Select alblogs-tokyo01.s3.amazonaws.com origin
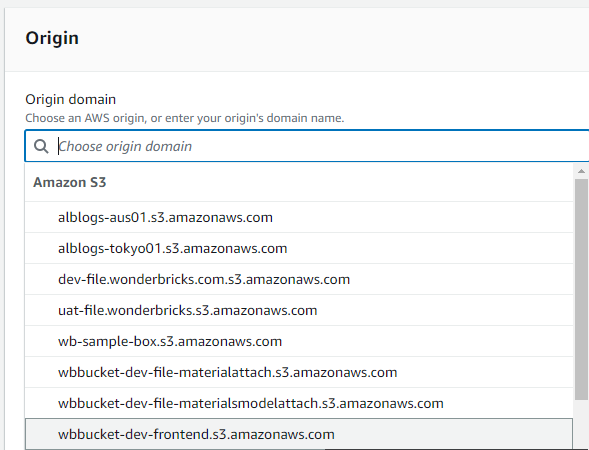Image resolution: width=589 pixels, height=450 pixels. (299, 248)
